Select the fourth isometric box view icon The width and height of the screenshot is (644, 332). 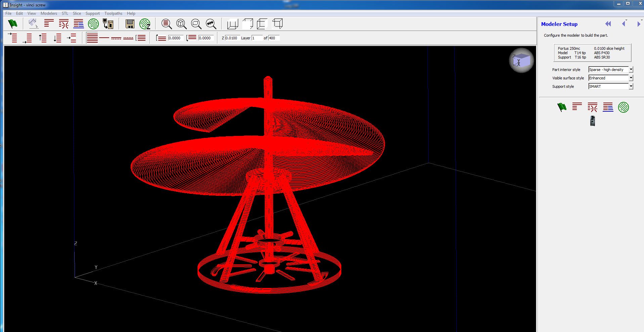[277, 24]
